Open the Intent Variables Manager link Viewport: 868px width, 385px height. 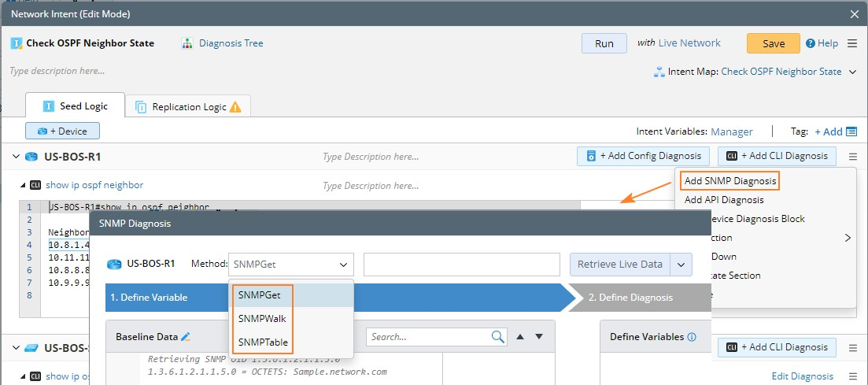tap(732, 131)
